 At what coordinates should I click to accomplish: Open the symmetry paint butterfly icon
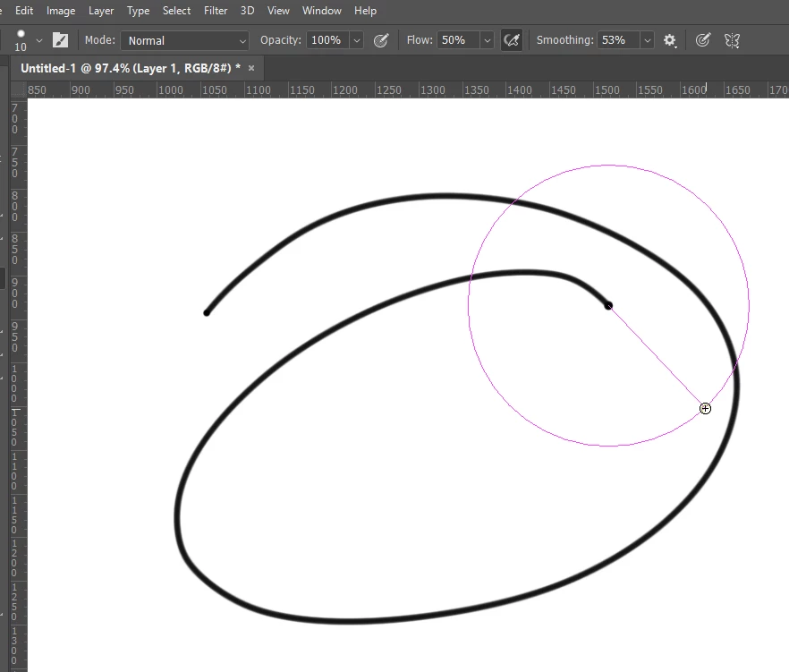point(732,40)
